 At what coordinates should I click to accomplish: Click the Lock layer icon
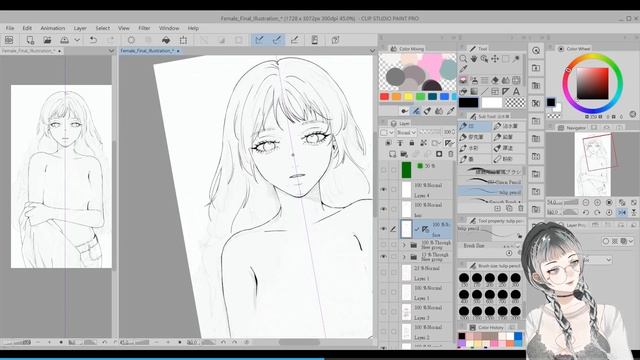(x=411, y=143)
